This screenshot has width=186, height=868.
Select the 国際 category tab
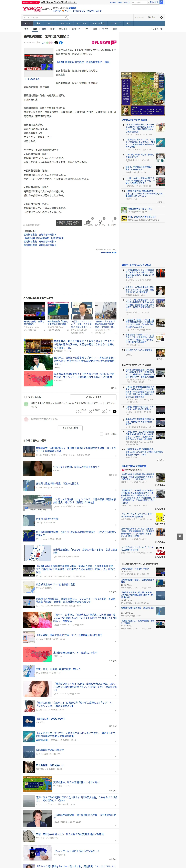(x=44, y=29)
